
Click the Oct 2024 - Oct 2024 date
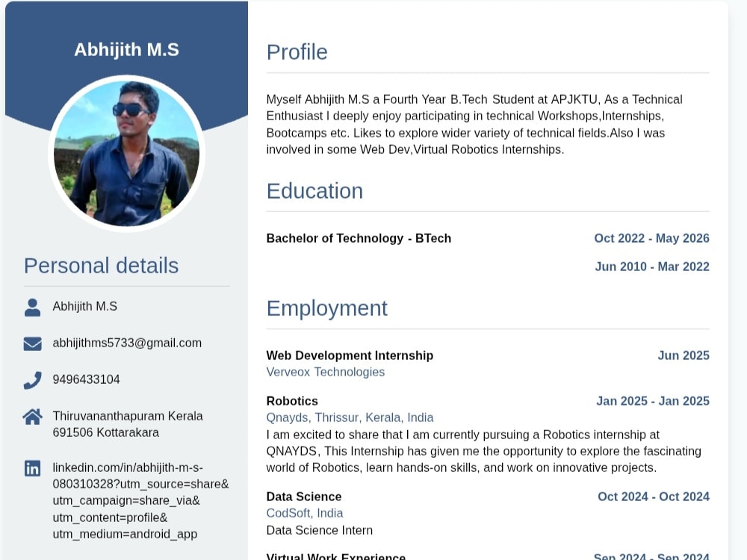point(654,497)
